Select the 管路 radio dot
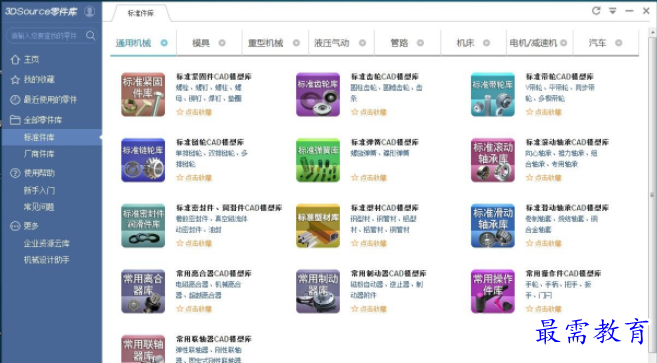This screenshot has height=363, width=657. click(x=420, y=43)
